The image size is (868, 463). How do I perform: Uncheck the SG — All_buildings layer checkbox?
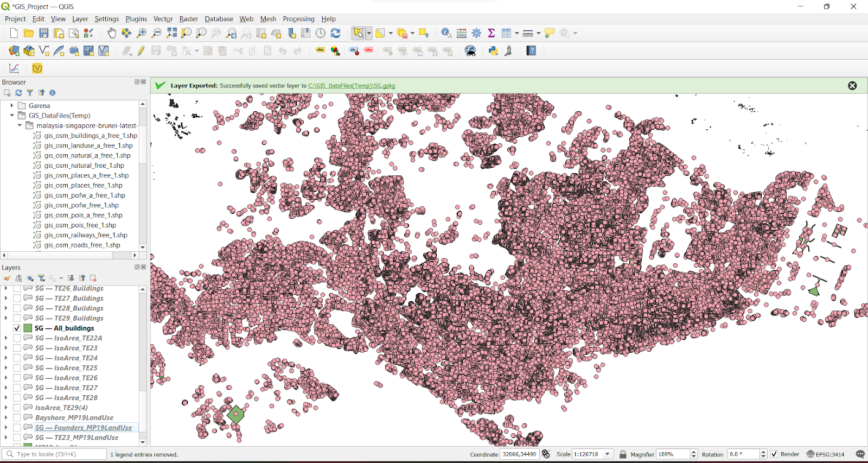click(x=17, y=328)
